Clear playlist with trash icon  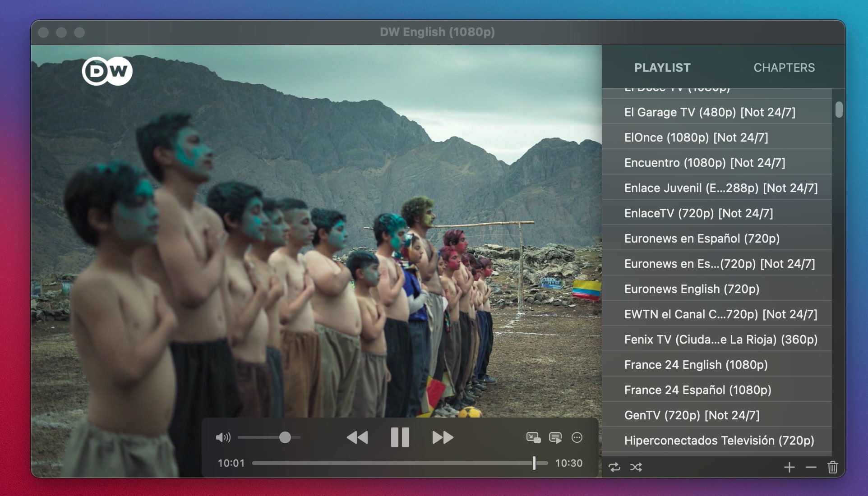click(x=833, y=467)
